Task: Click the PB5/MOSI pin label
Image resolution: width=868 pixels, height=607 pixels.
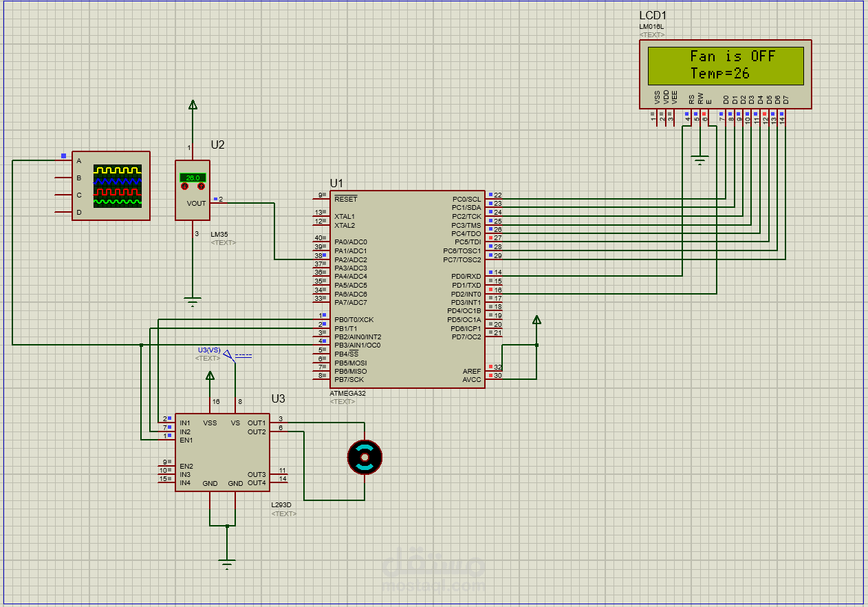Action: tap(350, 363)
